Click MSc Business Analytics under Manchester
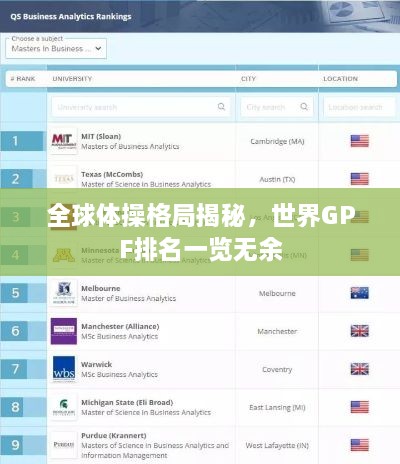Screen dimensions: 400x464 [x=120, y=336]
